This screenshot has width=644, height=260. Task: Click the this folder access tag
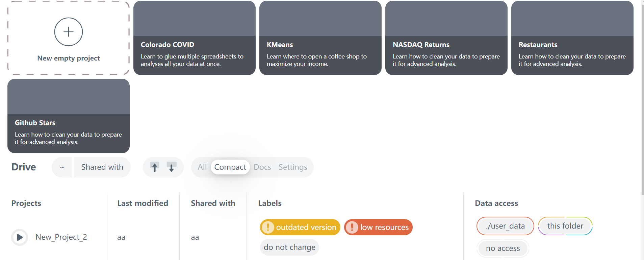[x=565, y=226]
